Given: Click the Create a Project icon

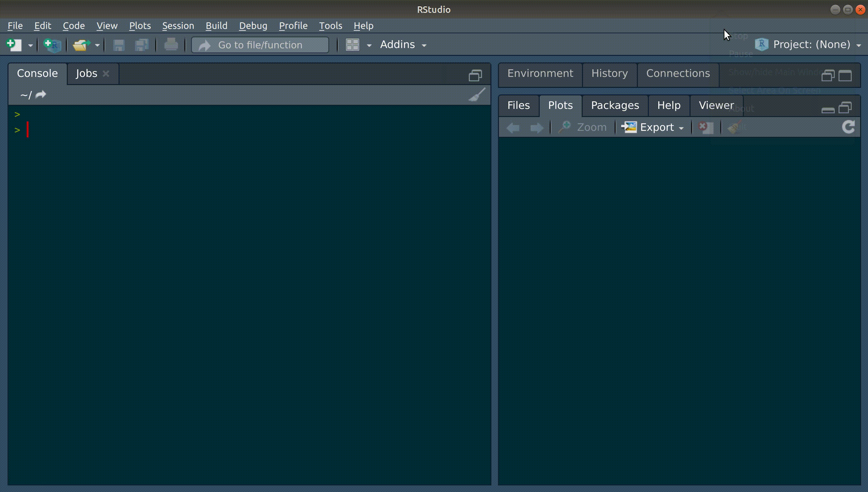Looking at the screenshot, I should point(52,45).
